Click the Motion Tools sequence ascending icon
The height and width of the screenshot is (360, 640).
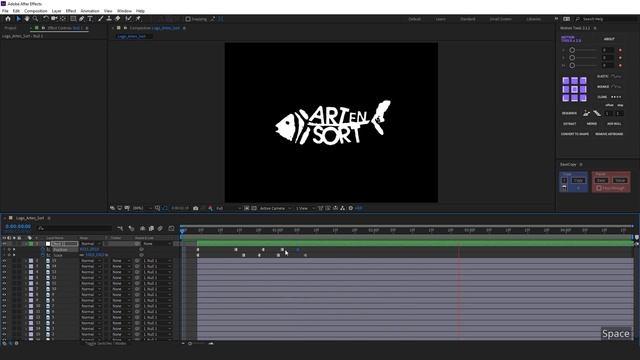(586, 113)
